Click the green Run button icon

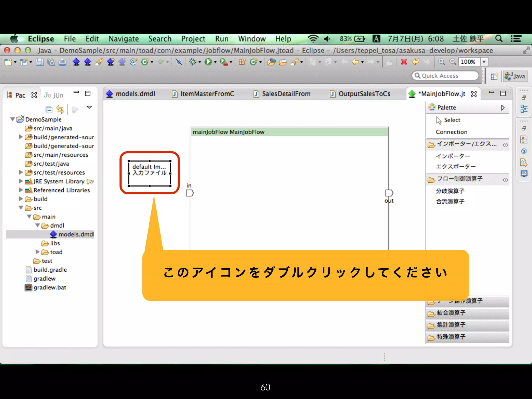(208, 62)
